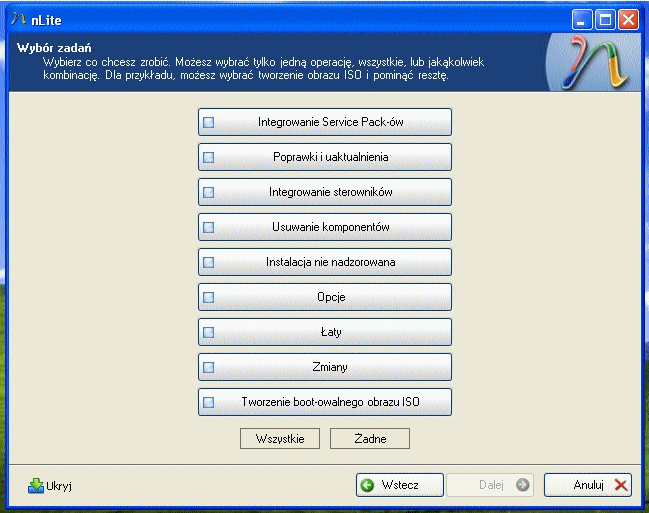Enable Usuwanie komponentów task
The height and width of the screenshot is (513, 649).
click(324, 227)
